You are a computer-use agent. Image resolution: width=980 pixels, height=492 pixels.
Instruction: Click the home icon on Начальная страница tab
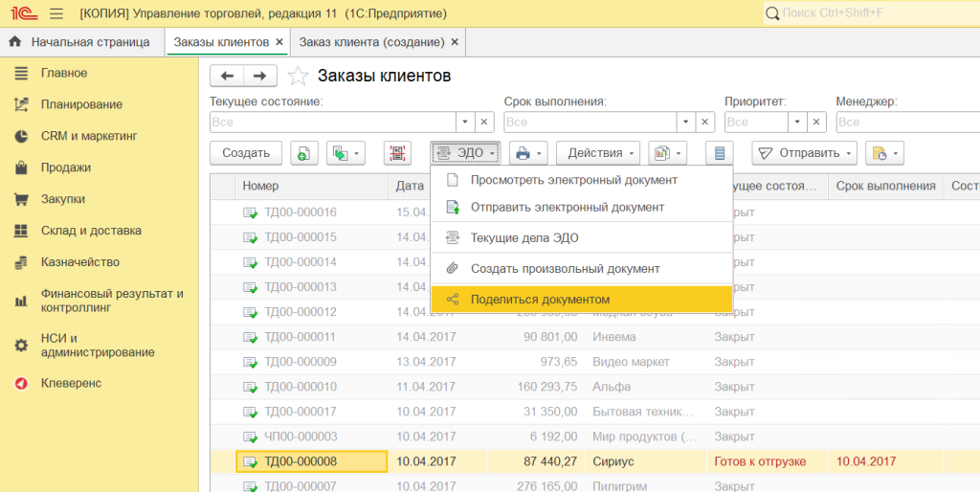tap(15, 42)
